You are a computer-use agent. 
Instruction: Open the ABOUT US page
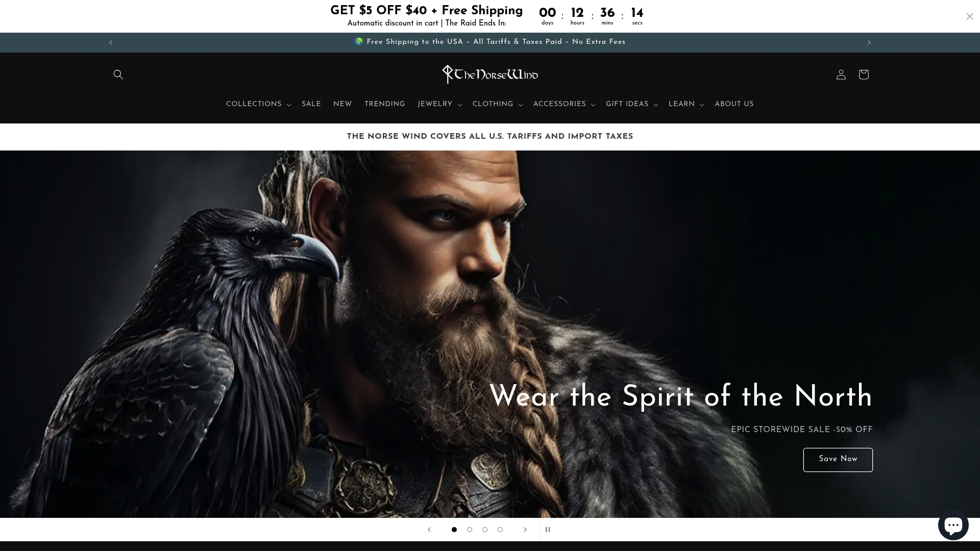click(x=734, y=105)
